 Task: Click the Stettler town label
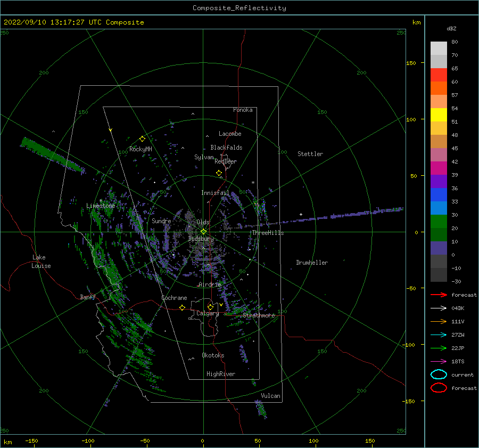(x=310, y=154)
